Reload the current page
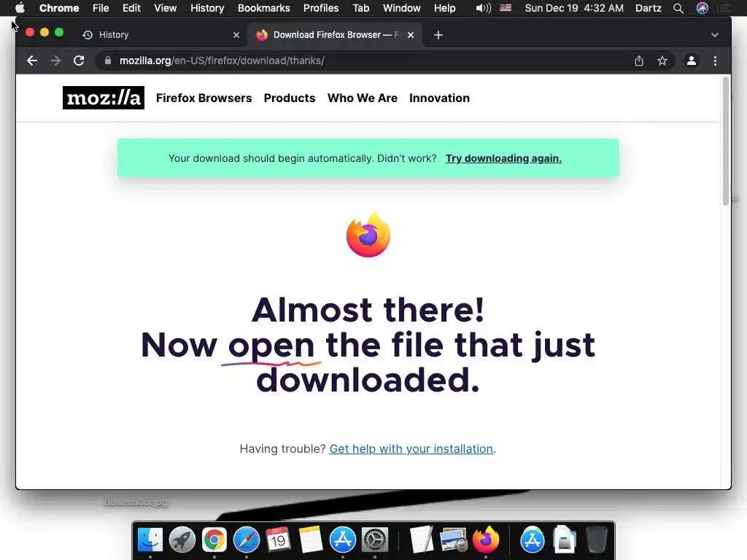 [79, 61]
